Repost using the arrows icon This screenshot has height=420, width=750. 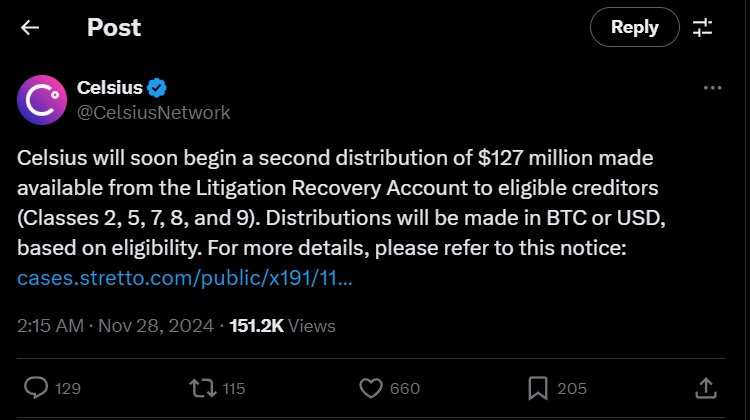tap(203, 387)
